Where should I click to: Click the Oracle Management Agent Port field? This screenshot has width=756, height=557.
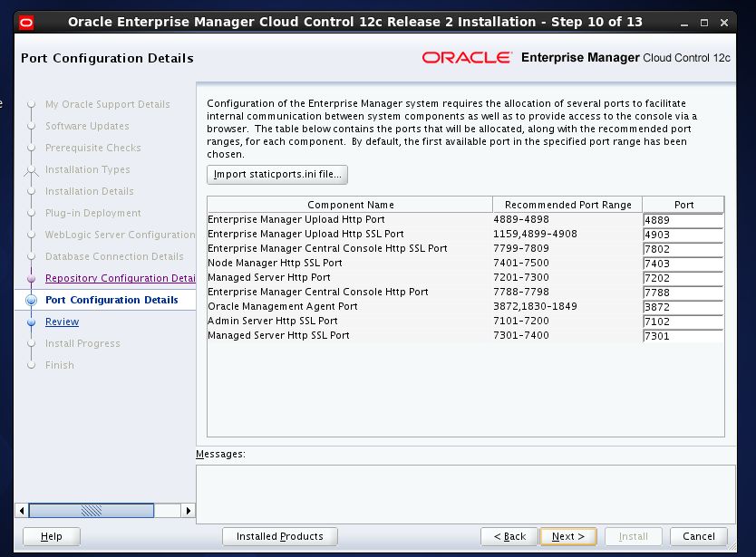coord(683,307)
